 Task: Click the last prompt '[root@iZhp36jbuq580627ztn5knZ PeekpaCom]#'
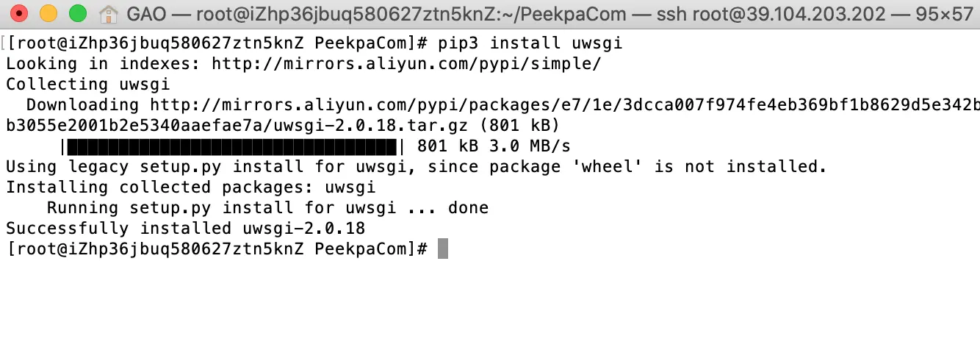click(217, 249)
